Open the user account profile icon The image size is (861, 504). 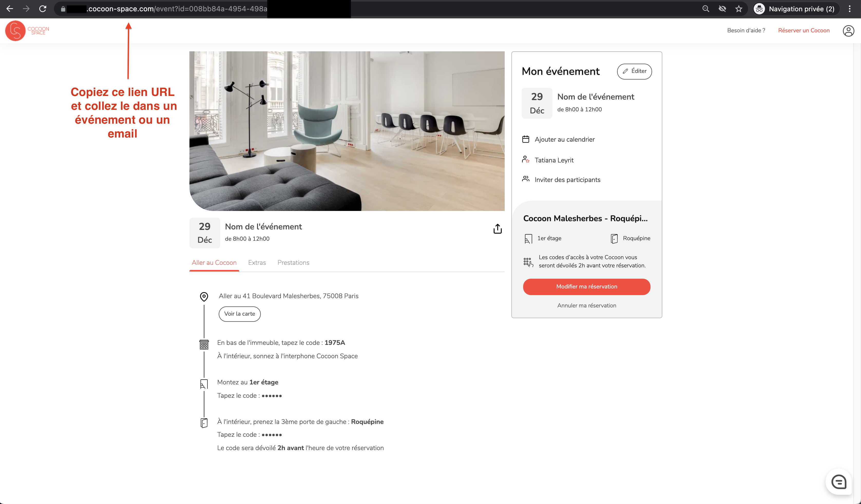tap(848, 31)
